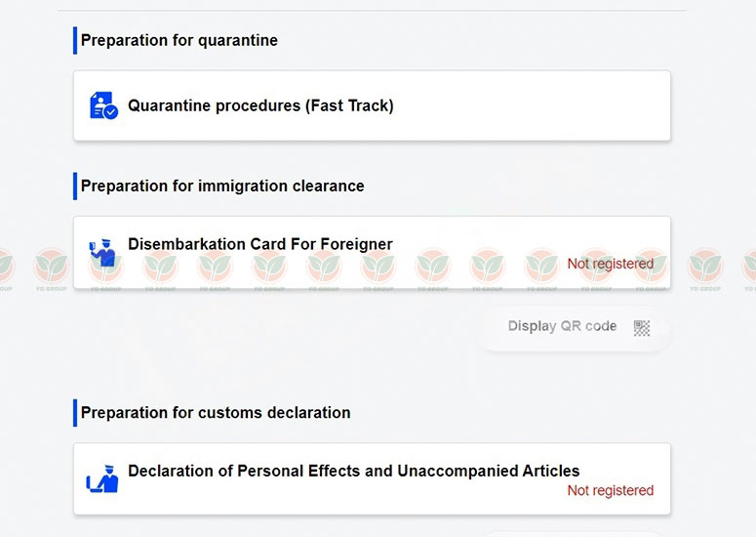Screen dimensions: 756x537
Task: Click the customs officer desk icon
Action: point(102,478)
